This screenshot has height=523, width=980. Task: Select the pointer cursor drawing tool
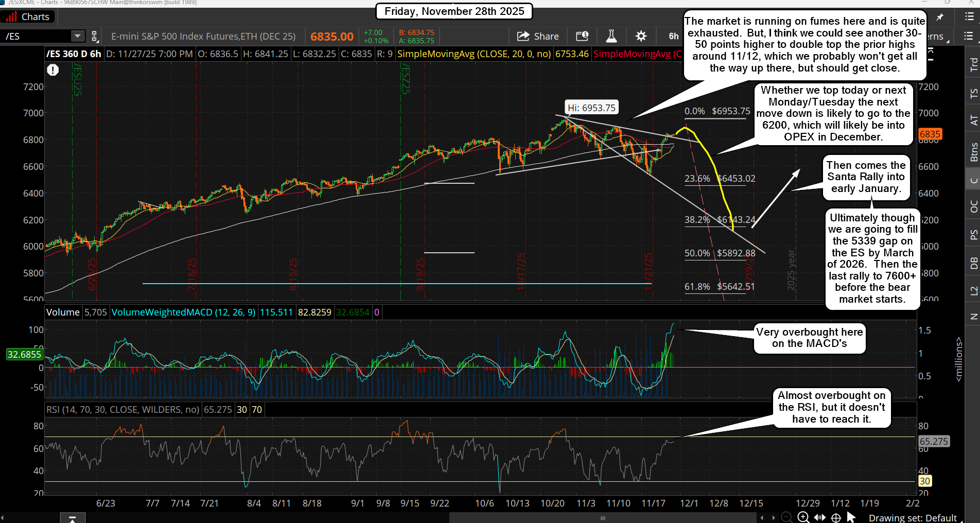851,518
